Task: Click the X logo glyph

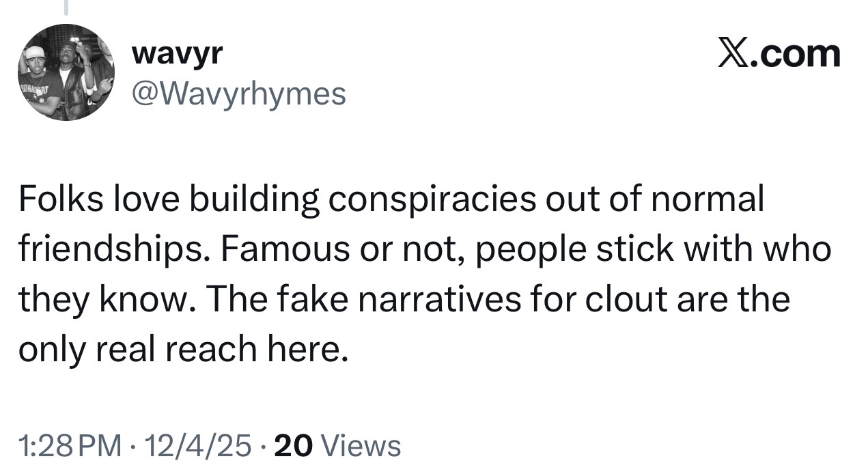Action: point(731,55)
